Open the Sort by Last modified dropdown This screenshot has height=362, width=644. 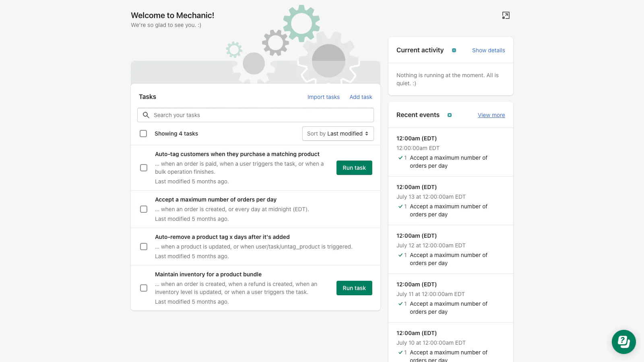pos(338,134)
